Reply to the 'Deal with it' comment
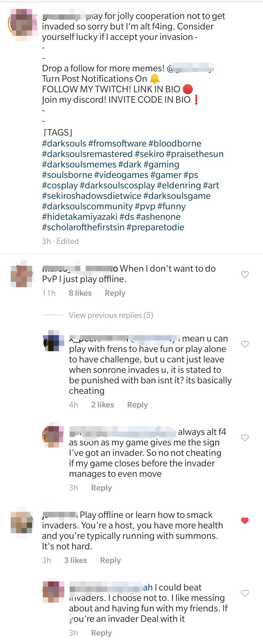Viewport: 263px width, 644px height. pyautogui.click(x=101, y=633)
